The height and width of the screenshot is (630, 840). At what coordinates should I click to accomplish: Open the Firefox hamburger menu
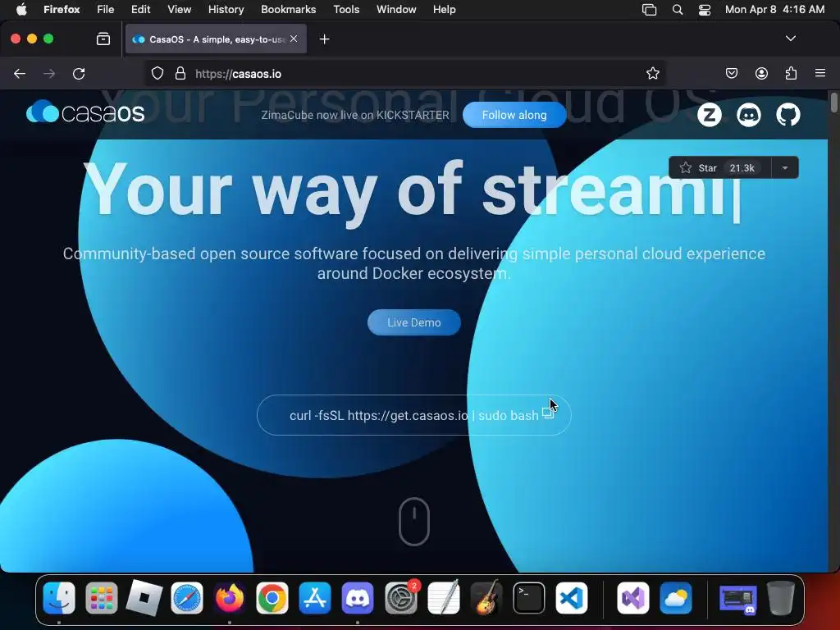820,73
